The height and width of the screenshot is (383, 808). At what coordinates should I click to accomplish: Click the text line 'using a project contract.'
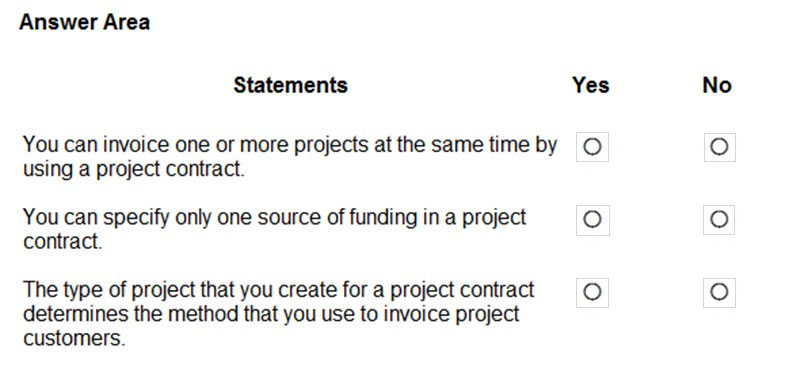[x=133, y=169]
